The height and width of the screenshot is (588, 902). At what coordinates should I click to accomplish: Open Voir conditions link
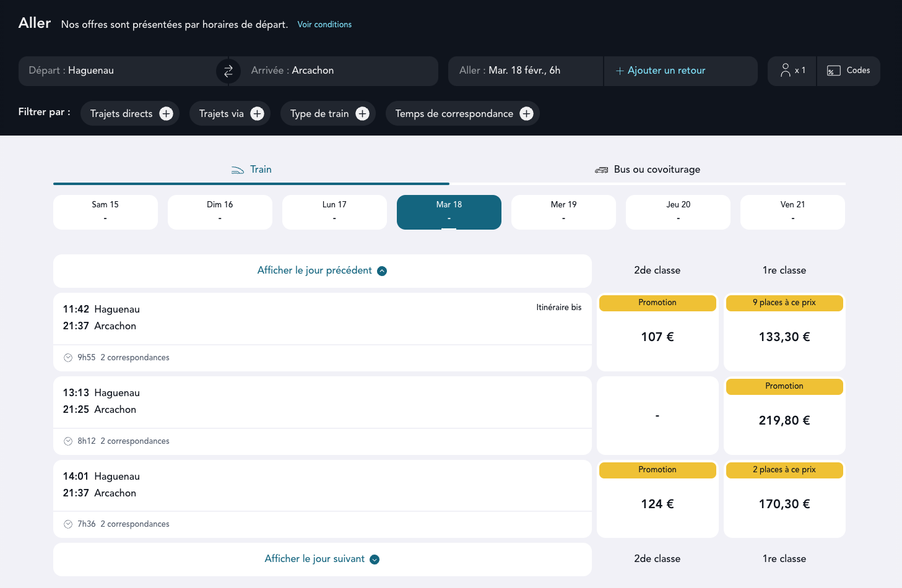pyautogui.click(x=324, y=25)
